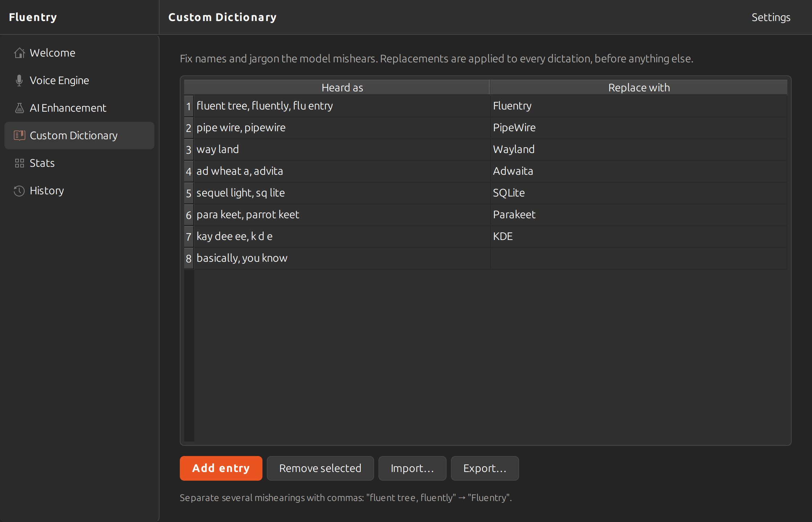Image resolution: width=812 pixels, height=522 pixels.
Task: Click cell 'basically, you know'
Action: pos(342,258)
